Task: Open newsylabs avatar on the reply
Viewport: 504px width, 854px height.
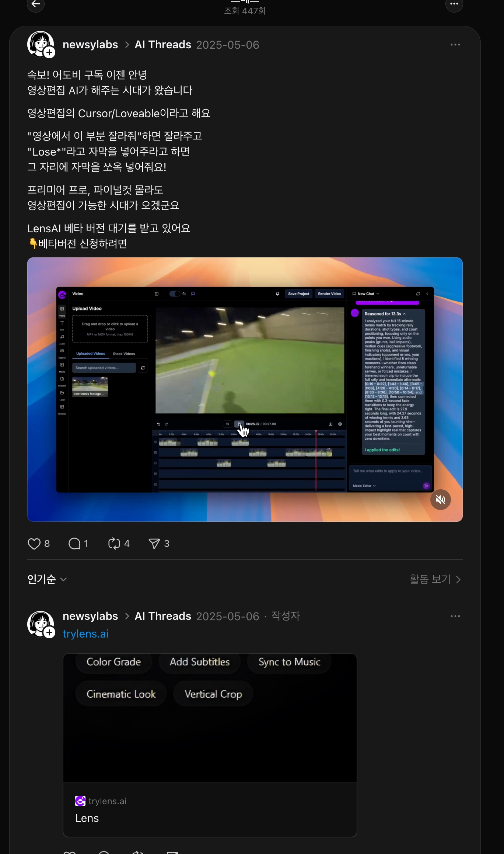Action: tap(41, 624)
